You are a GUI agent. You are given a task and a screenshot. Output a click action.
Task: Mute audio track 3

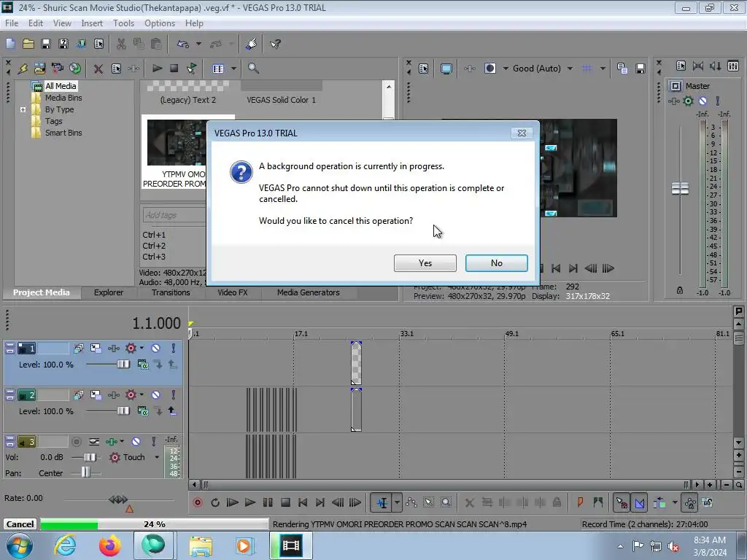point(136,441)
